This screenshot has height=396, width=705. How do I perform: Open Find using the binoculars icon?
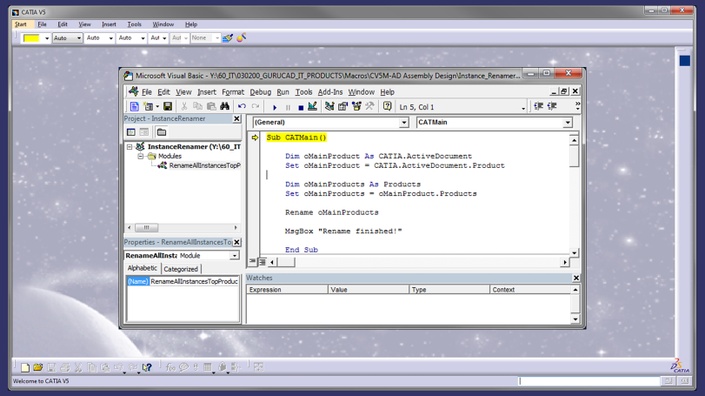[x=224, y=107]
